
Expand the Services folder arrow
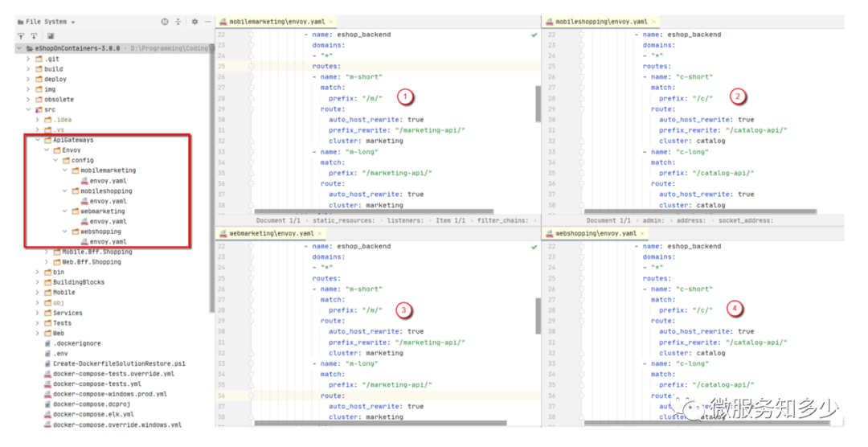click(x=38, y=313)
